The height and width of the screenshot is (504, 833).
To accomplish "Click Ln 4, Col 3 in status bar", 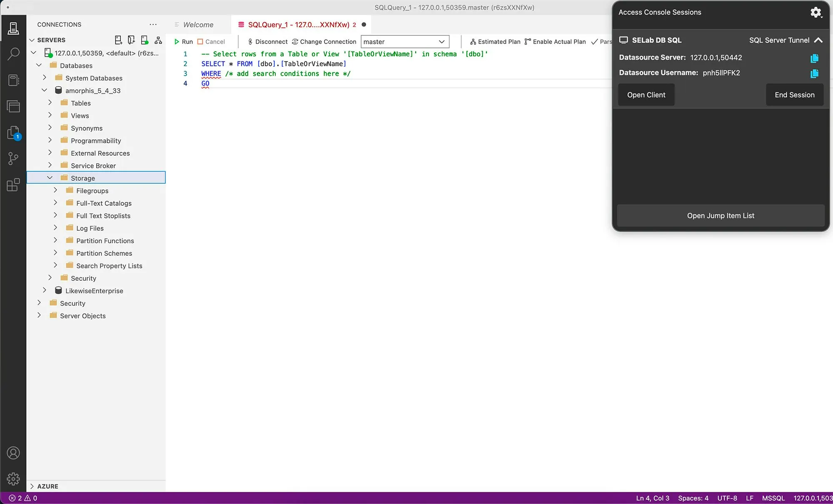I will pyautogui.click(x=653, y=498).
